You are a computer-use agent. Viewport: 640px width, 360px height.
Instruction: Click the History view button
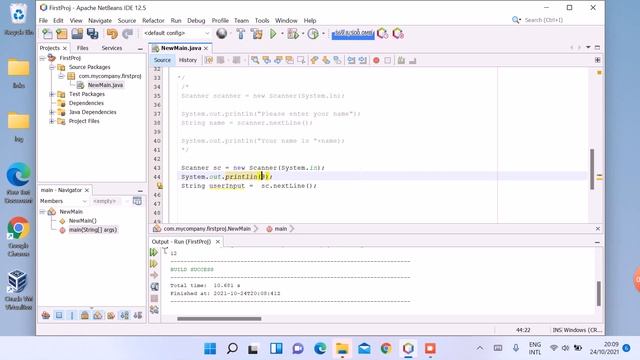188,60
